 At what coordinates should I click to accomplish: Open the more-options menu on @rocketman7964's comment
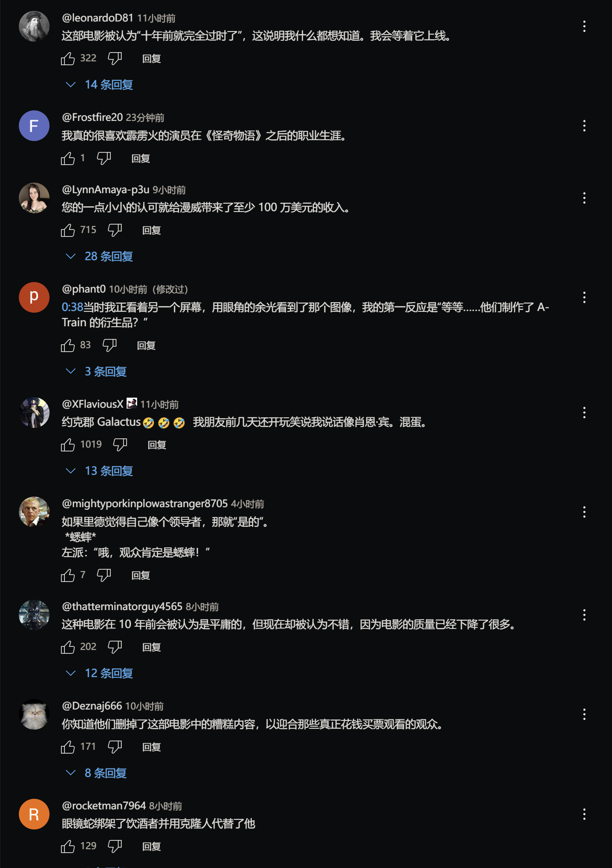tap(584, 814)
